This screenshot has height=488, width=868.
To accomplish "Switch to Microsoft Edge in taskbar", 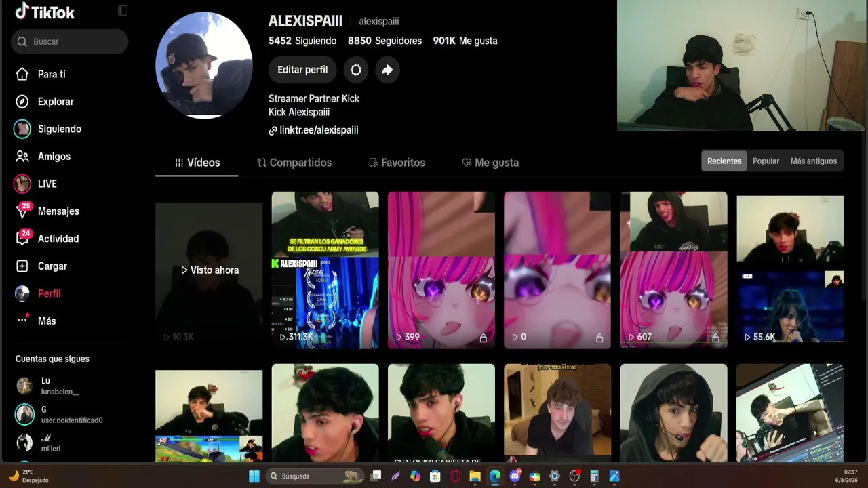I will click(495, 476).
